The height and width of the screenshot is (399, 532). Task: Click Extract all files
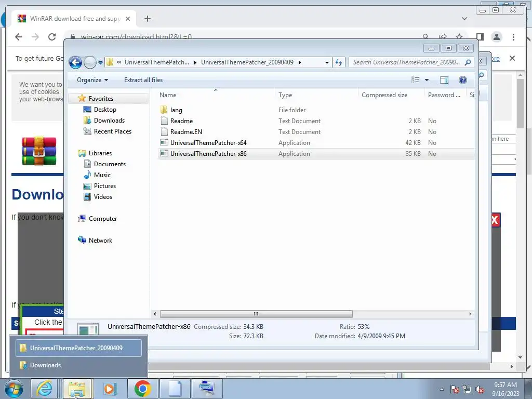click(x=143, y=80)
